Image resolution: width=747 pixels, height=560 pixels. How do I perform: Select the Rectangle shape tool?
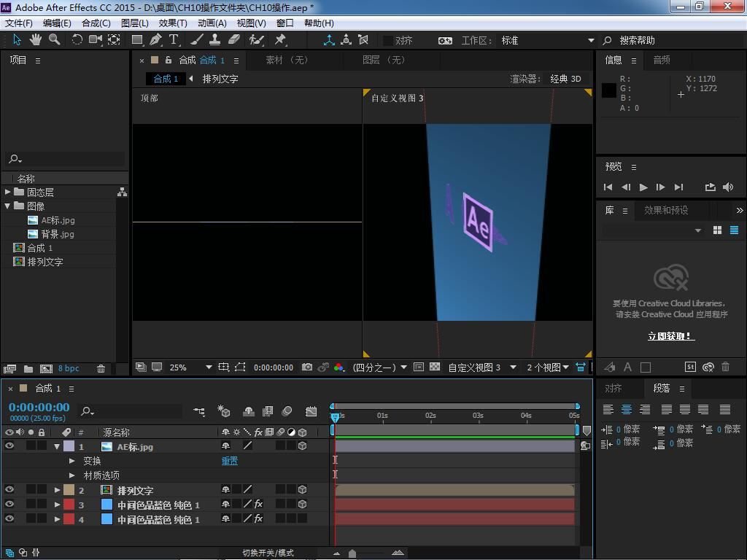[137, 39]
